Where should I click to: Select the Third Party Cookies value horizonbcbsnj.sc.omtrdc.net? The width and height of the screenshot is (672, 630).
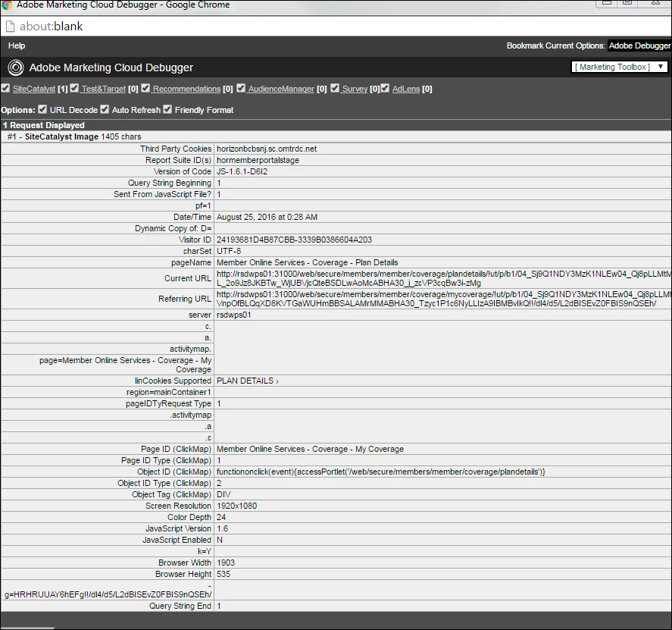tap(267, 149)
